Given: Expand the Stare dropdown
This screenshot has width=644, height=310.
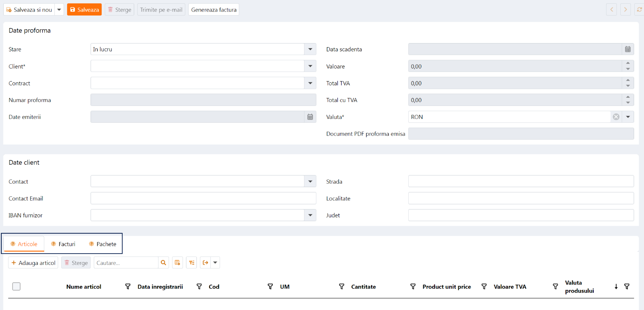Looking at the screenshot, I should (x=310, y=49).
